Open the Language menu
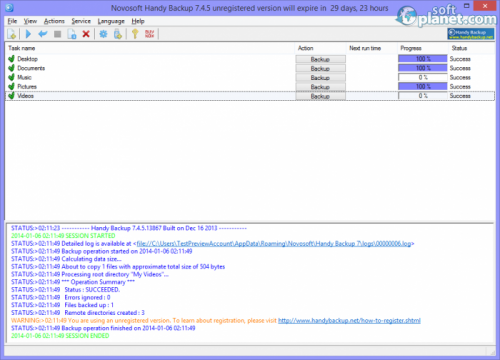This screenshot has width=500, height=360. tap(111, 21)
